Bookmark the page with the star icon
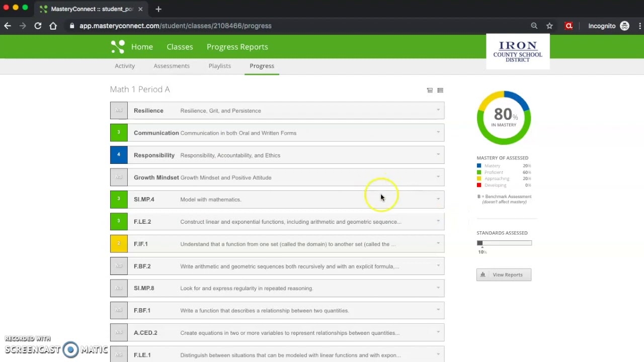The width and height of the screenshot is (644, 362). coord(549,26)
